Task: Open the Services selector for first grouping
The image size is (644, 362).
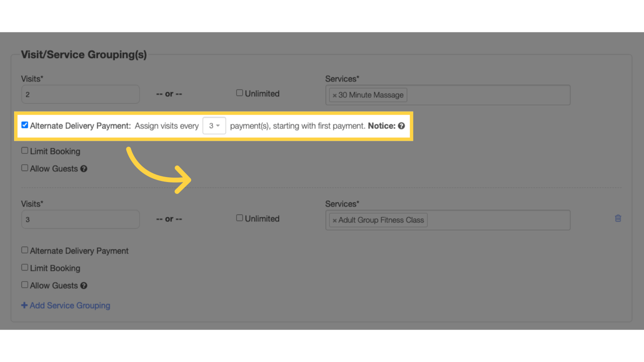Action: (471, 95)
